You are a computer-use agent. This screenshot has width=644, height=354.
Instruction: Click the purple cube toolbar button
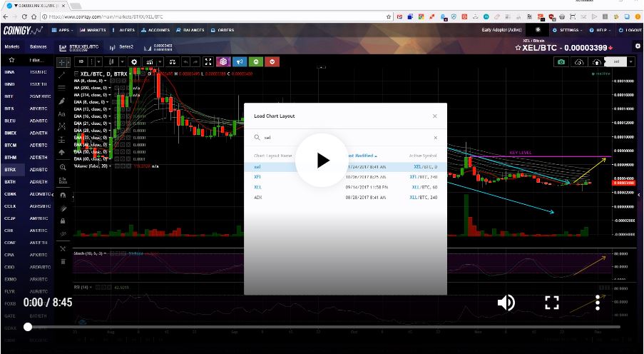click(x=223, y=61)
